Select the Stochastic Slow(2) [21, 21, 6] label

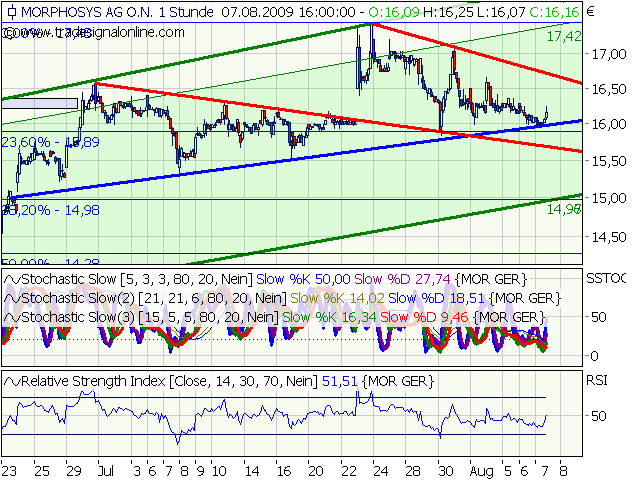tap(154, 299)
